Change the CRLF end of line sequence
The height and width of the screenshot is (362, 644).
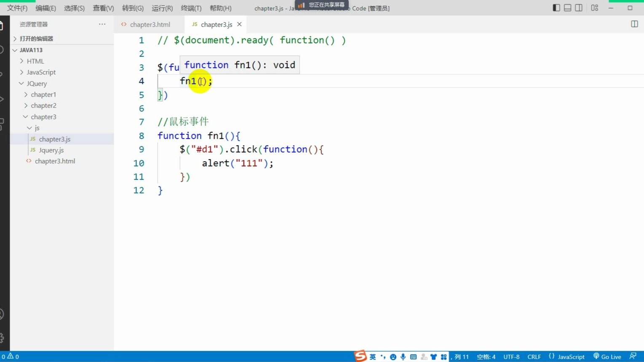pyautogui.click(x=534, y=357)
